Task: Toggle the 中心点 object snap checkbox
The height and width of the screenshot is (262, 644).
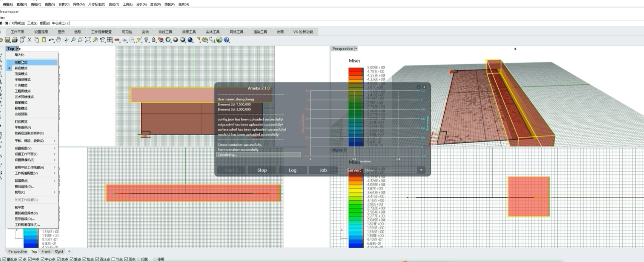Action: click(x=42, y=259)
